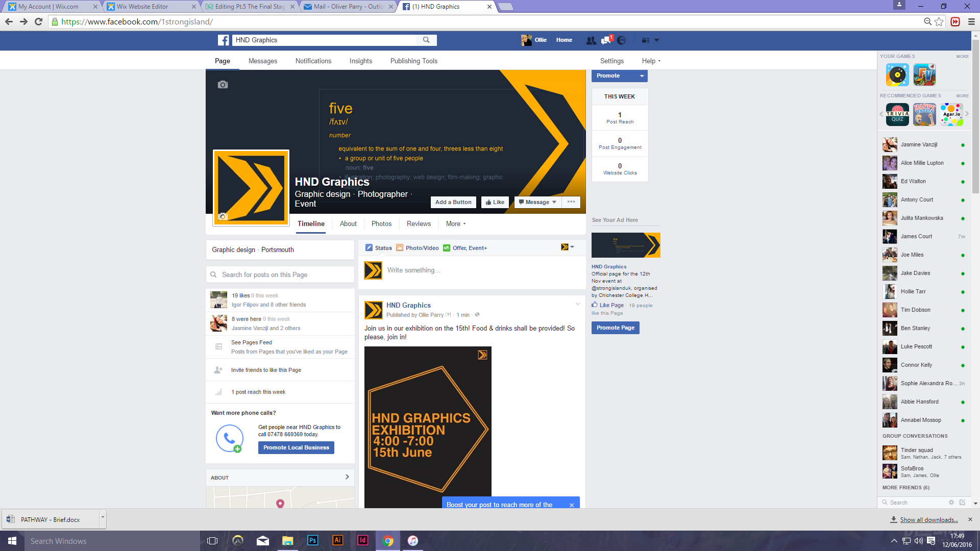Viewport: 980px width, 551px height.
Task: Open friend requests icon in top bar
Action: 591,40
